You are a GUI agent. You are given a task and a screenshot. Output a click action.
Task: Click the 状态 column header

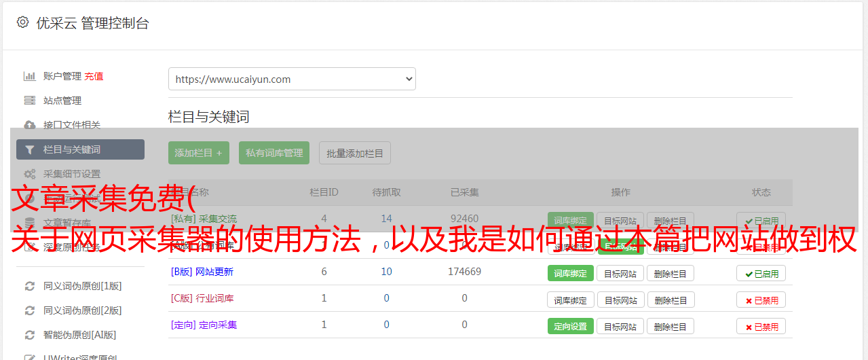[761, 192]
